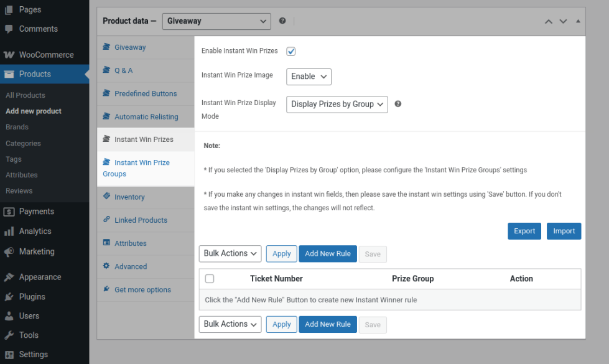Click the Inventory tab icon
Image resolution: width=609 pixels, height=364 pixels.
pyautogui.click(x=107, y=197)
